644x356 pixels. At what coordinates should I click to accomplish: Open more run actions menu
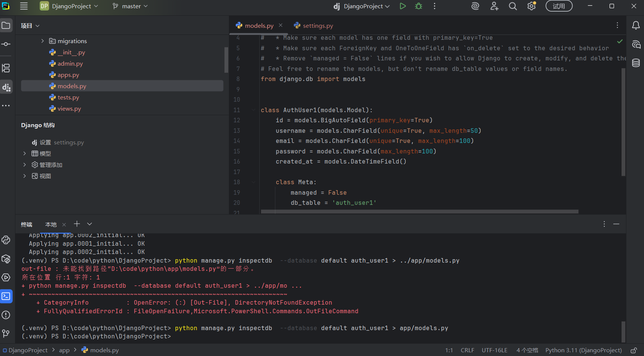point(435,6)
